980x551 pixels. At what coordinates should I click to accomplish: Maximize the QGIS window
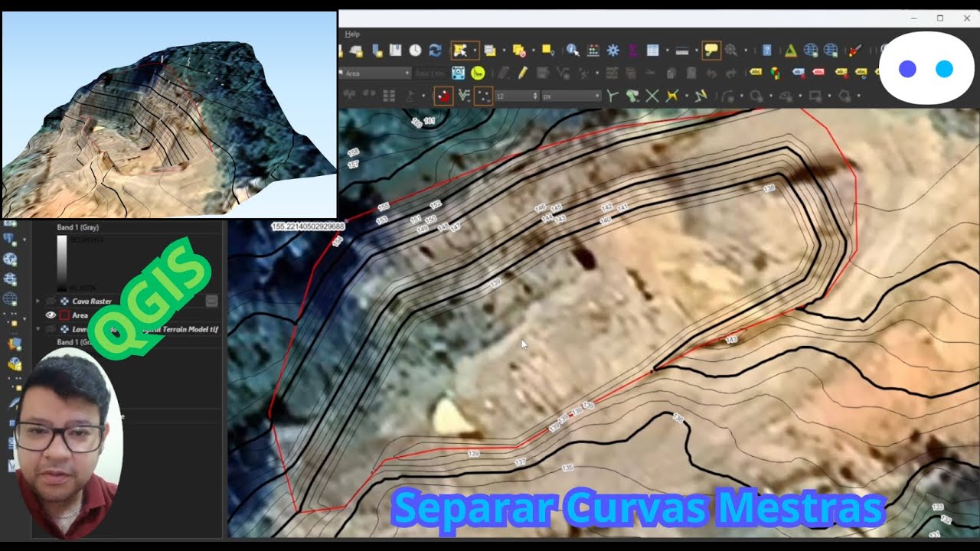click(x=940, y=18)
